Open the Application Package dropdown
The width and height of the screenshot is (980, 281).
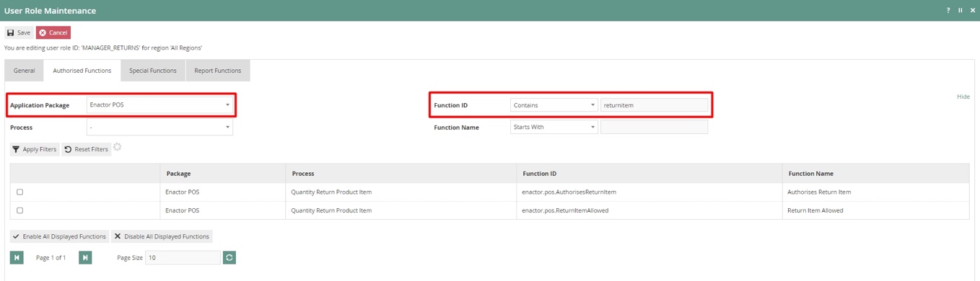(159, 105)
